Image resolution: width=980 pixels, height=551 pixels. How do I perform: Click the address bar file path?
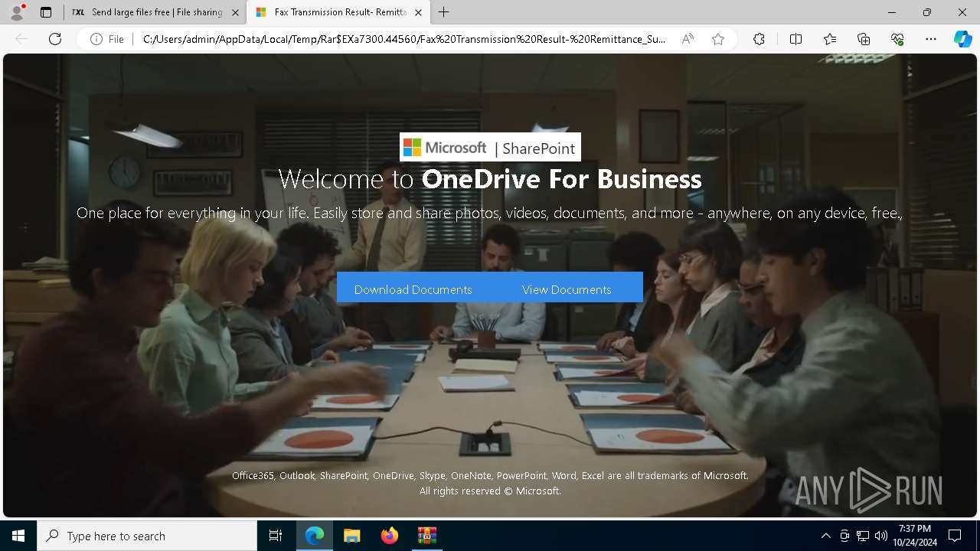coord(403,39)
